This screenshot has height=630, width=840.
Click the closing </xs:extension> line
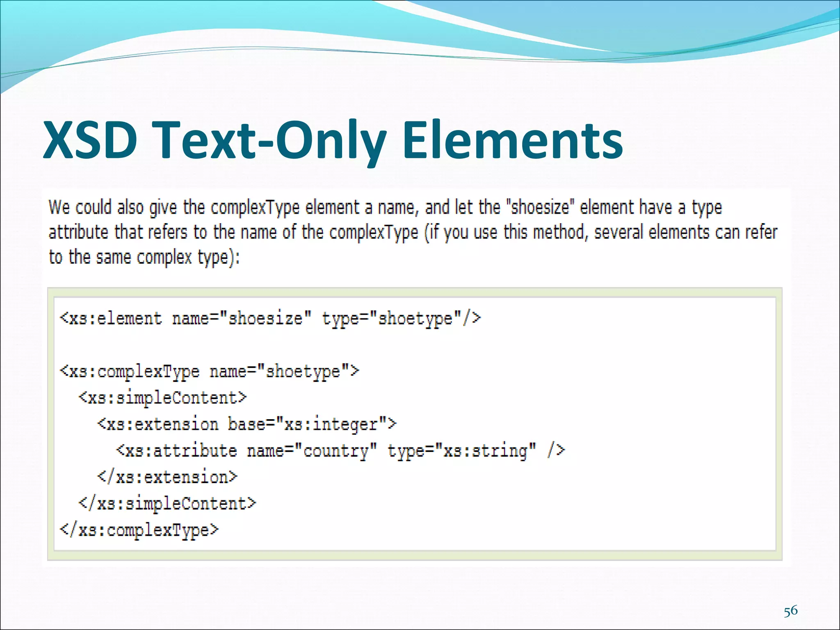pyautogui.click(x=167, y=477)
